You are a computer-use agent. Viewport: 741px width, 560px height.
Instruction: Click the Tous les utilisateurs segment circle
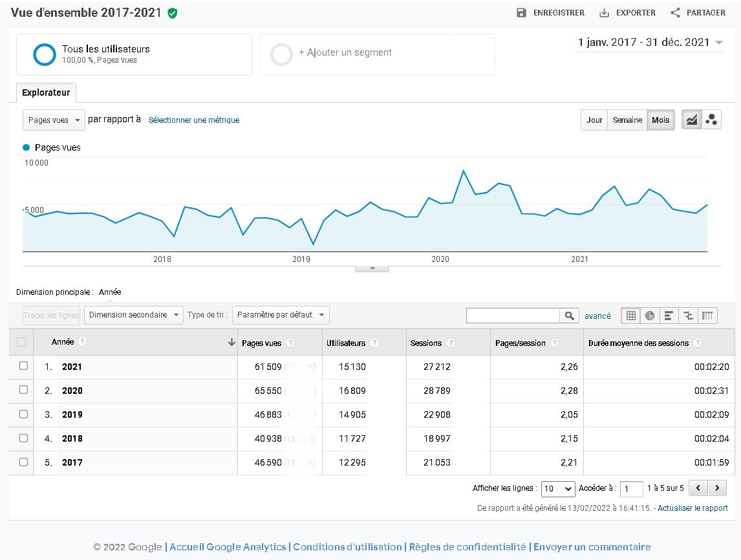click(45, 54)
